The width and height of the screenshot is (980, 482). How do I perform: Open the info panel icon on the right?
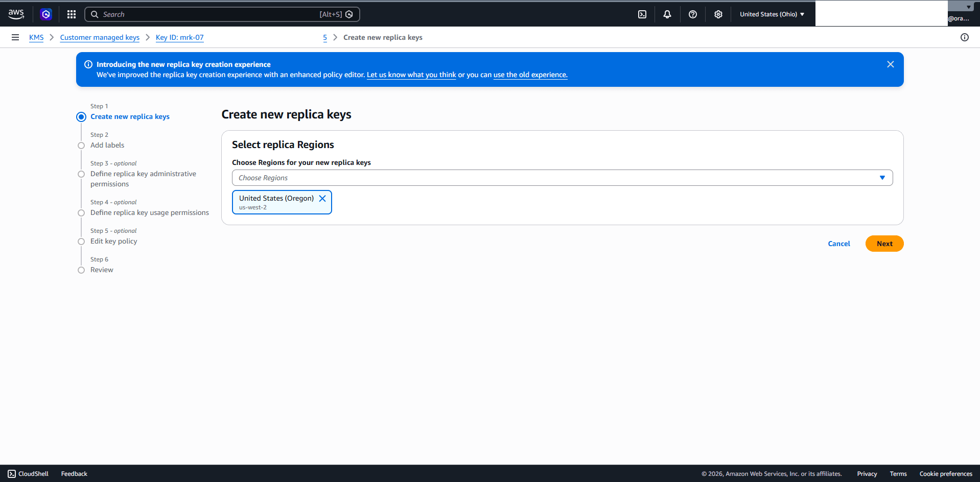click(x=965, y=37)
